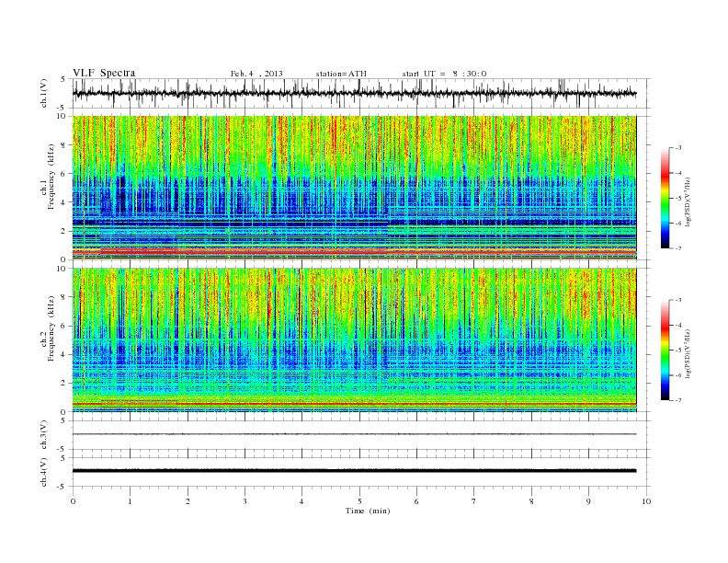Click the 'ch.4(V)' axis label
This screenshot has width=728, height=563.
[x=44, y=472]
